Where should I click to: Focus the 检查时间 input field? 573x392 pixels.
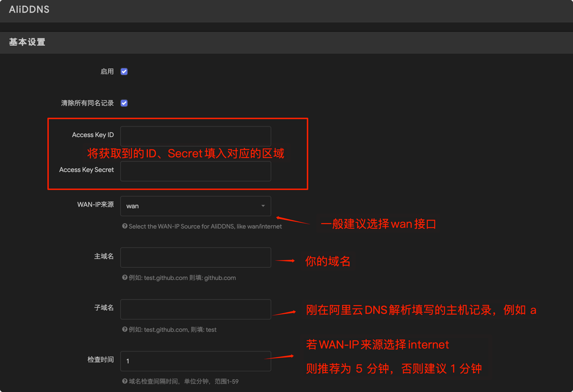tap(196, 361)
